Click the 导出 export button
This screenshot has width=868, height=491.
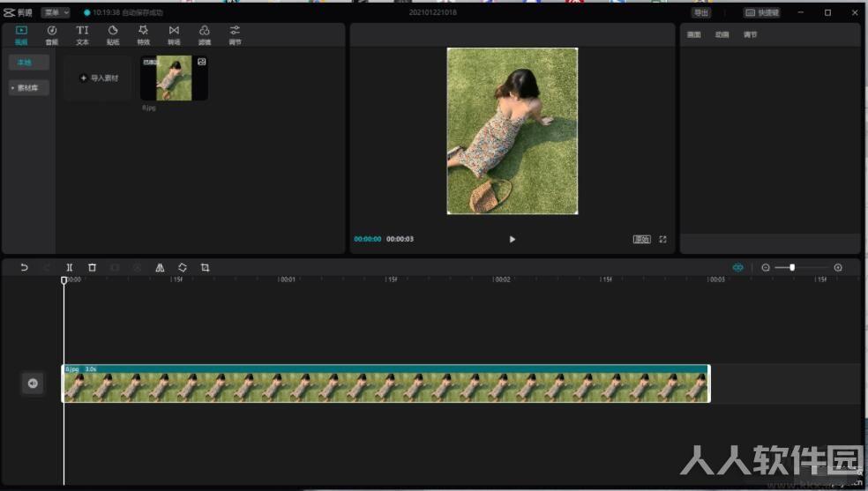coord(701,12)
